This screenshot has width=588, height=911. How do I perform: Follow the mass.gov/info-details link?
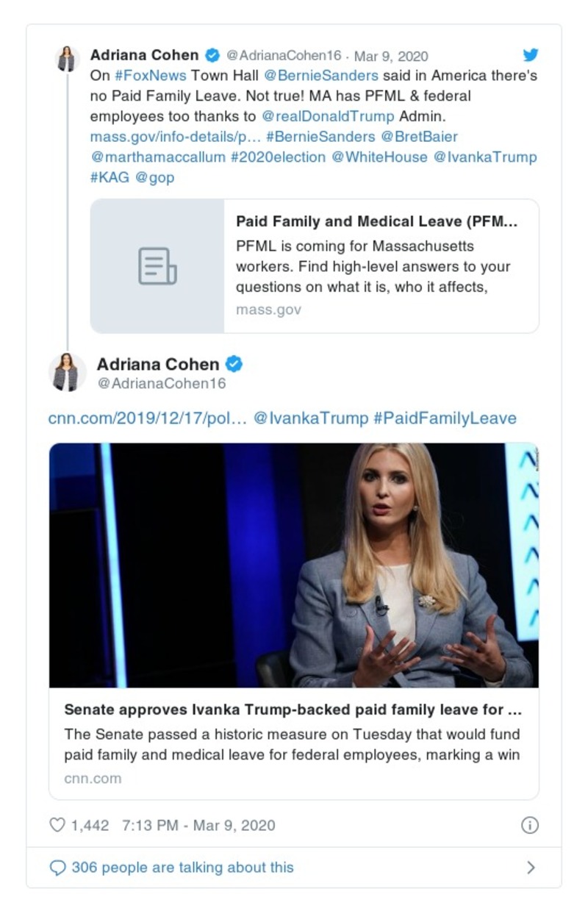point(175,137)
